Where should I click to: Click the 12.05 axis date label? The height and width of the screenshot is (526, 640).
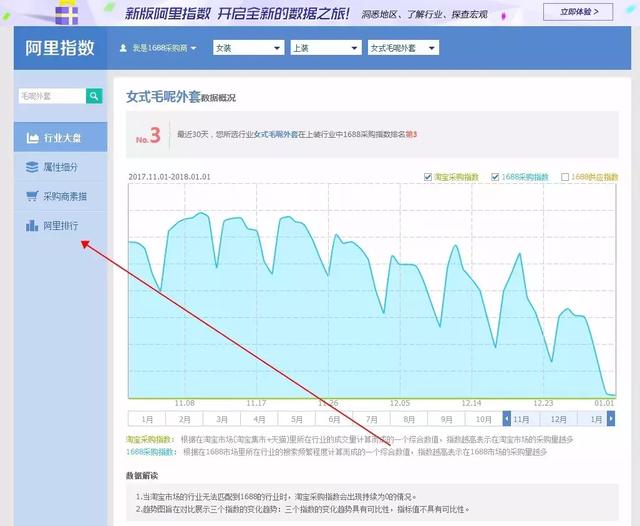400,403
